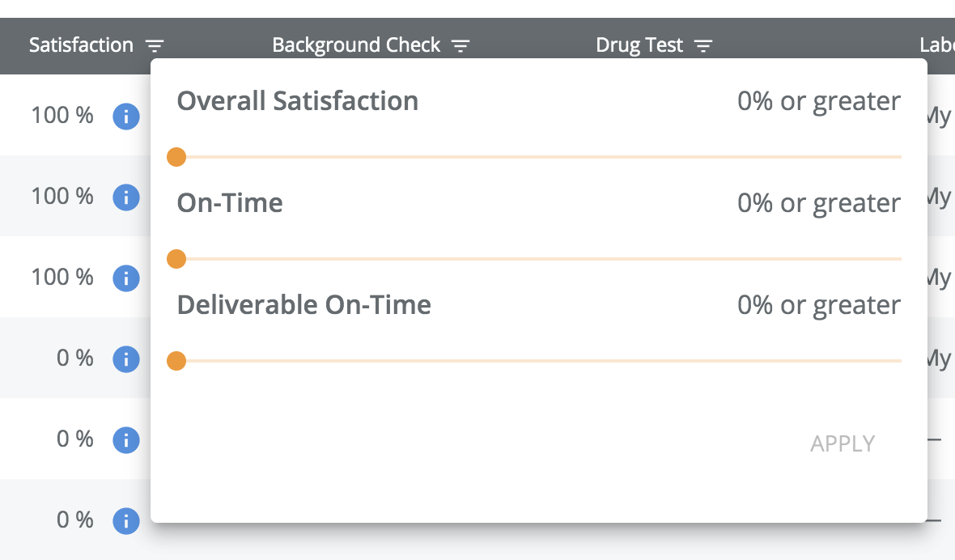Click the On-Time slider handle
955x560 pixels.
(176, 259)
